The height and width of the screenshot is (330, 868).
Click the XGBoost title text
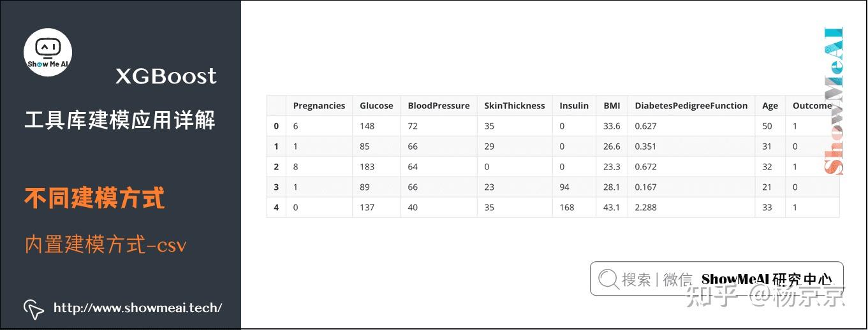click(x=166, y=76)
